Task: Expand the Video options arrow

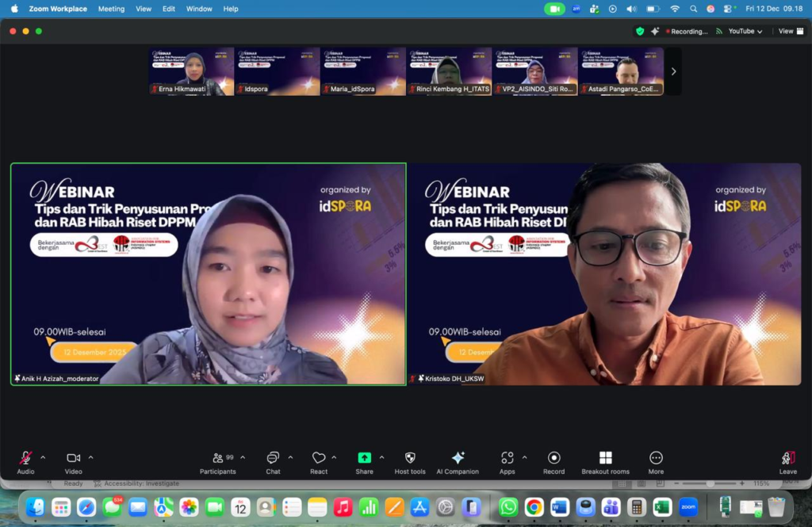Action: 90,457
